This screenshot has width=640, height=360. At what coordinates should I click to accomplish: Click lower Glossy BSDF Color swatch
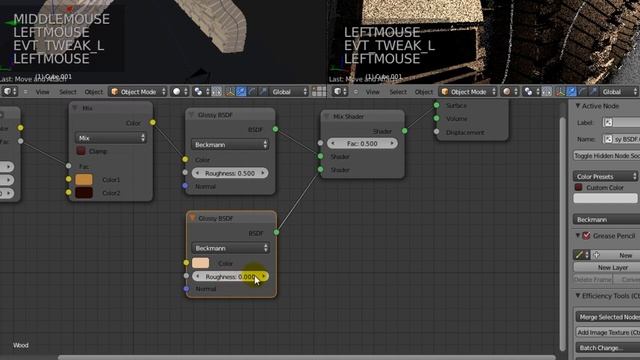click(200, 263)
